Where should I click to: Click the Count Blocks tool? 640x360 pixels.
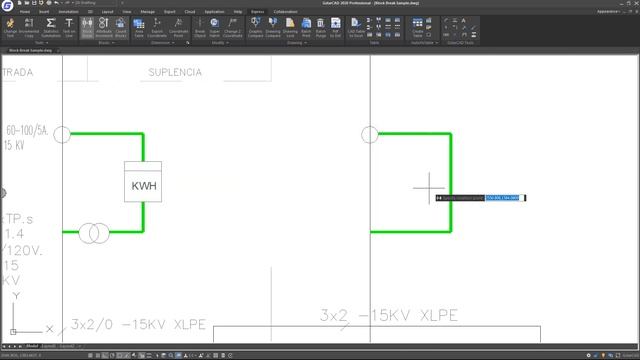pos(120,28)
